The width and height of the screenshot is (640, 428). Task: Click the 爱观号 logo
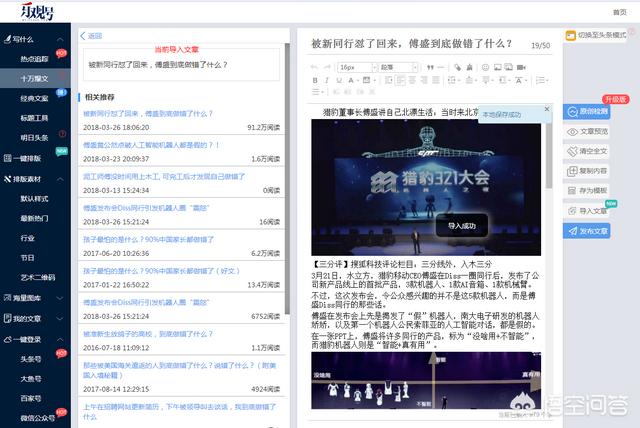pyautogui.click(x=37, y=11)
